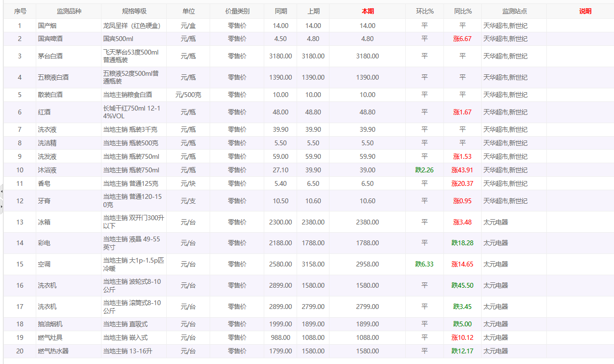Click the 彩电 product cell

click(69, 243)
